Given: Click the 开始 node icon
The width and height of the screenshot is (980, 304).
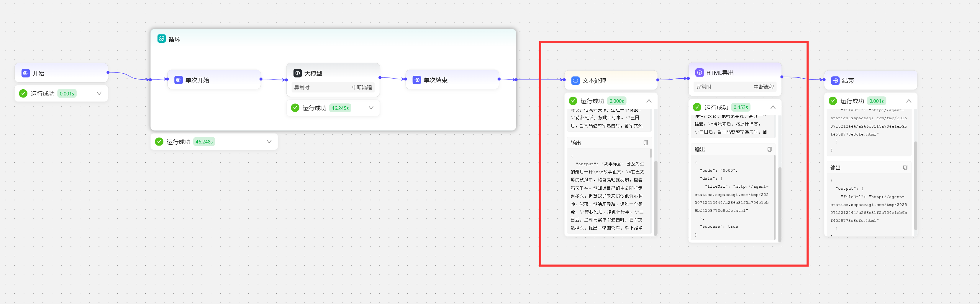Looking at the screenshot, I should pos(25,73).
